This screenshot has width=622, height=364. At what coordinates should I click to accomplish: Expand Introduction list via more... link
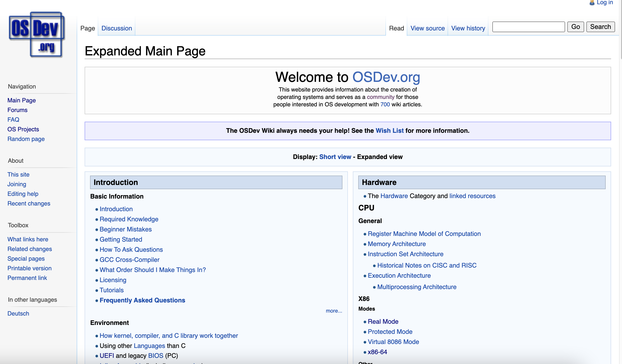334,311
